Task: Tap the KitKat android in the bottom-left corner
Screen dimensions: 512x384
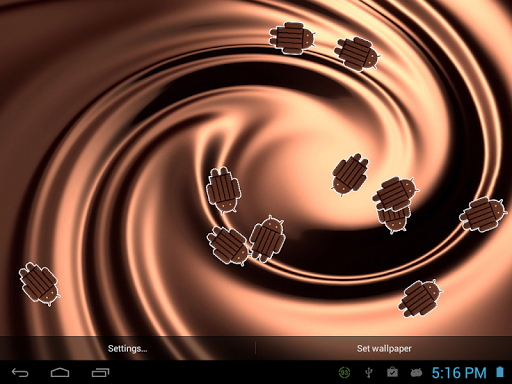Action: click(39, 284)
